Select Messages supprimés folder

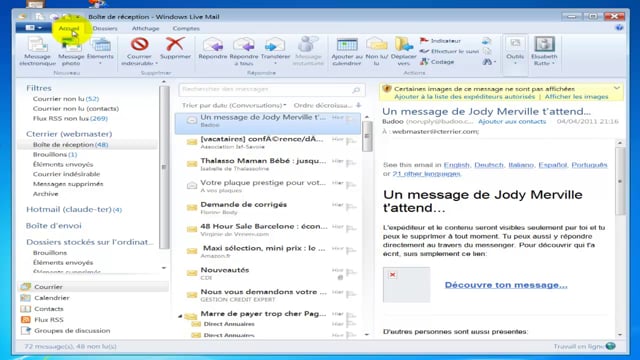(68, 184)
